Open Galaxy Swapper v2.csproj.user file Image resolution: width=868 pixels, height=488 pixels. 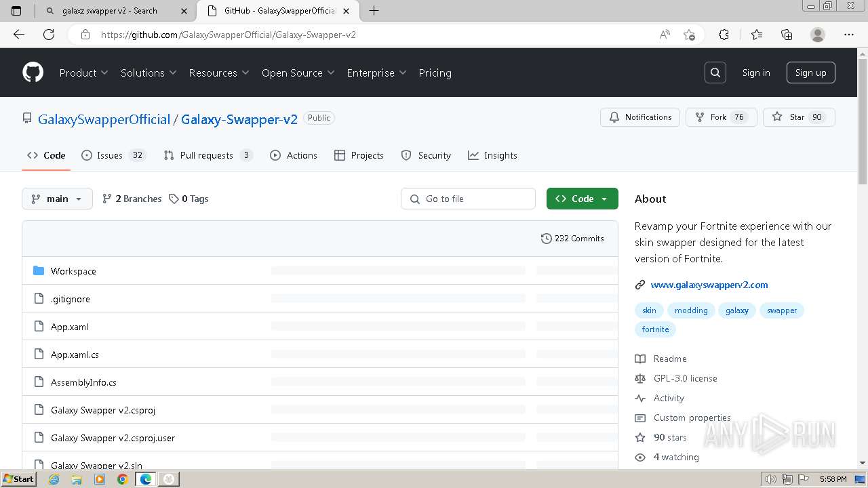point(113,438)
